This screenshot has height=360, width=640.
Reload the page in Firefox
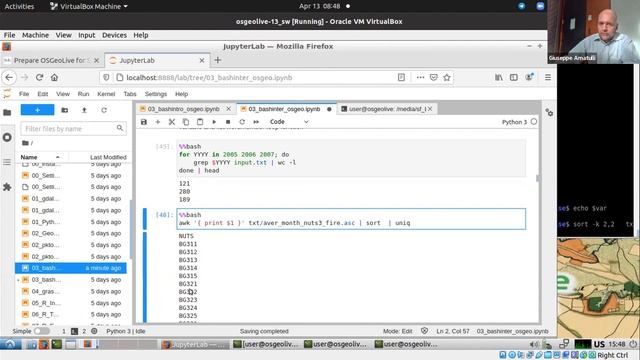pos(40,77)
